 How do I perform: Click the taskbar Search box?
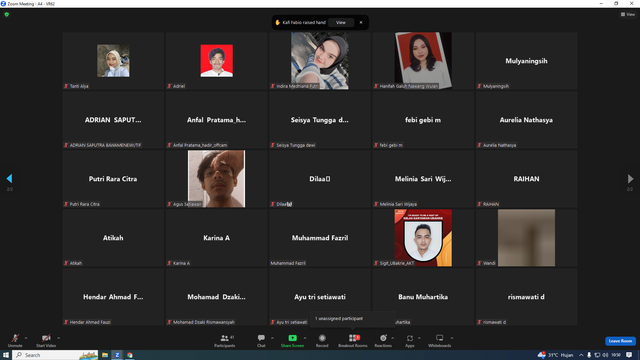56,355
